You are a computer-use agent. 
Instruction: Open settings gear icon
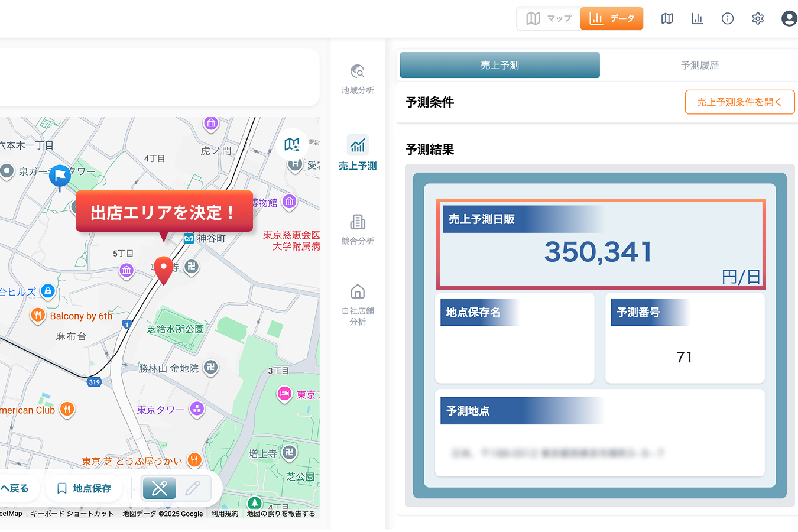click(x=758, y=19)
